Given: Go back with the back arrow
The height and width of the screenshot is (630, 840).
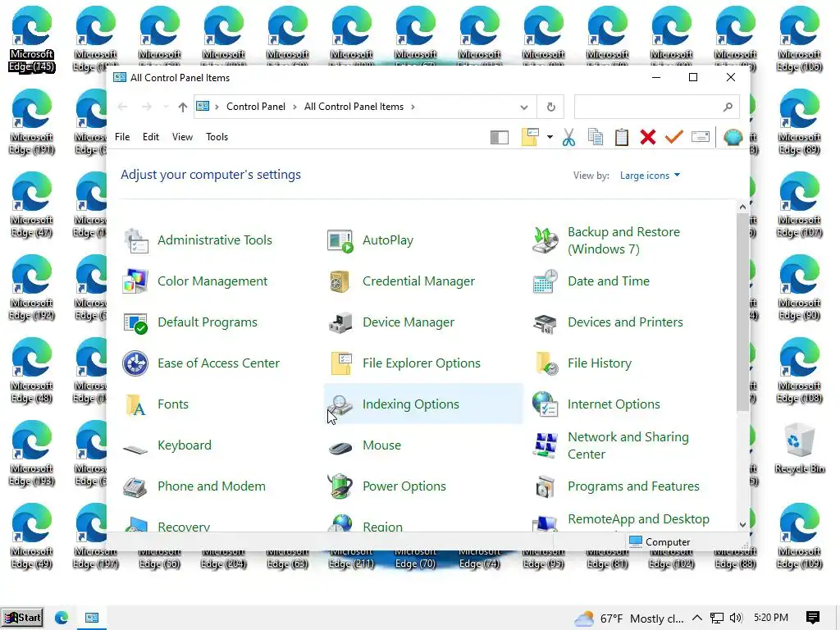Looking at the screenshot, I should (123, 107).
